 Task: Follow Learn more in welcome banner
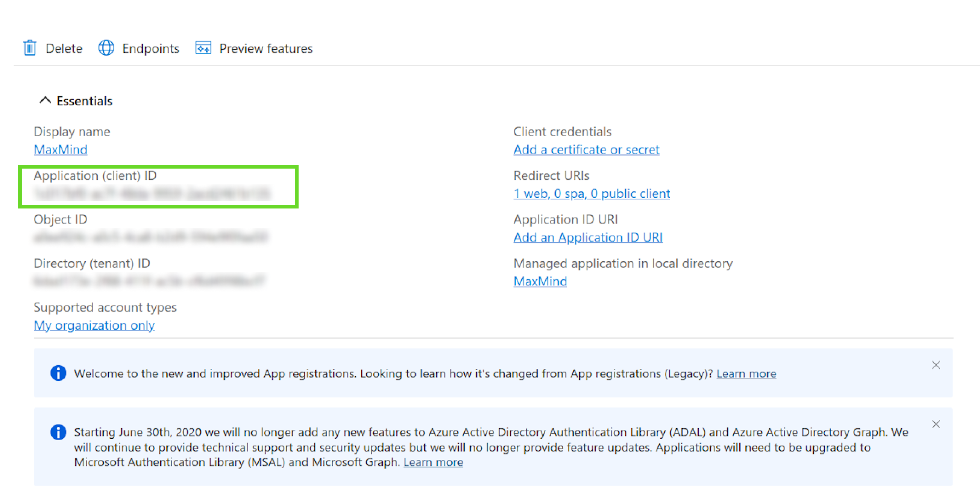click(746, 373)
